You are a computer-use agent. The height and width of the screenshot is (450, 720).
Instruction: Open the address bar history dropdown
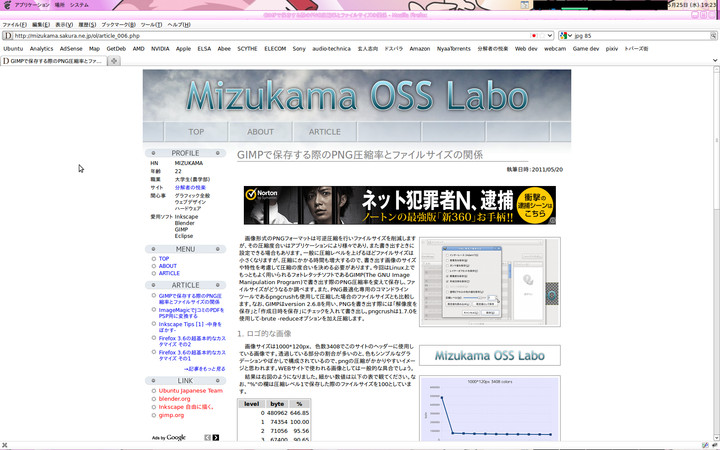click(x=550, y=36)
